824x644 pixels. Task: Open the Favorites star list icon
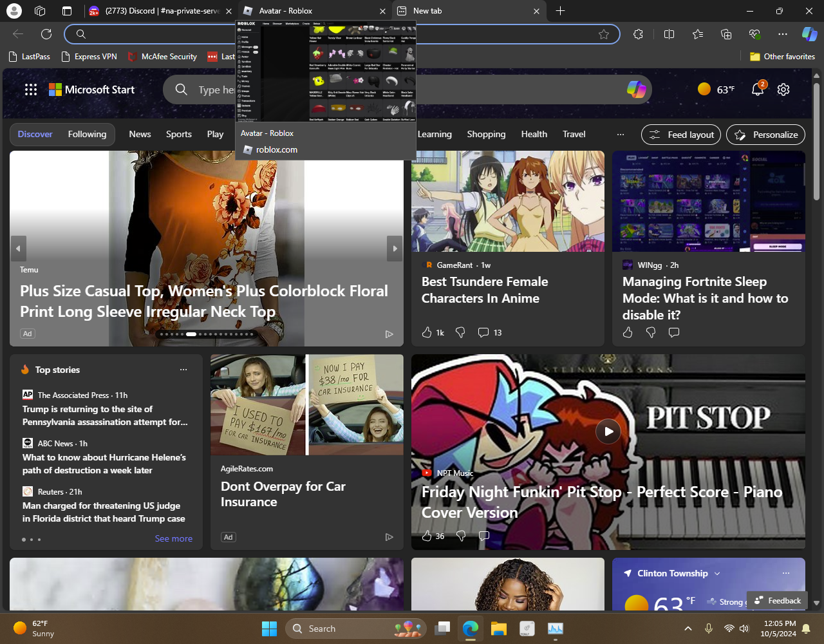click(x=698, y=34)
